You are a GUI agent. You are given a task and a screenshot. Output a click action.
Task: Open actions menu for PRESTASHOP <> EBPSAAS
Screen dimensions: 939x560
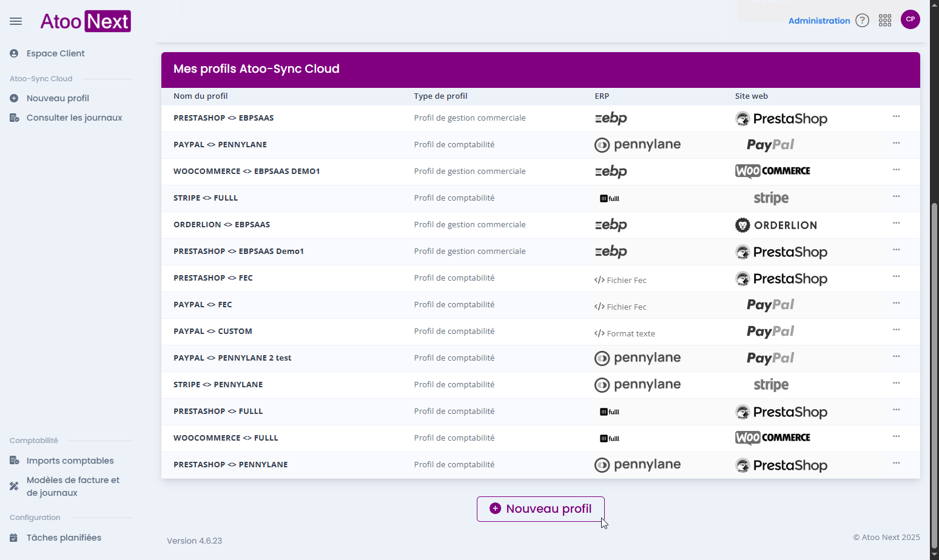coord(896,116)
